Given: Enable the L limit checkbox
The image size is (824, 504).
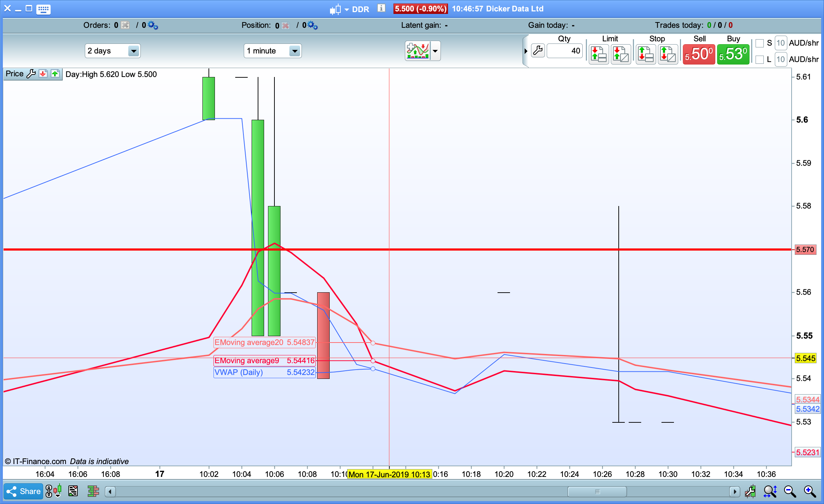Looking at the screenshot, I should [x=759, y=60].
